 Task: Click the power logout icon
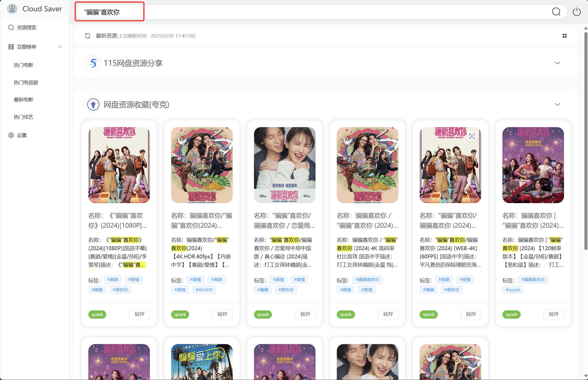coord(577,12)
